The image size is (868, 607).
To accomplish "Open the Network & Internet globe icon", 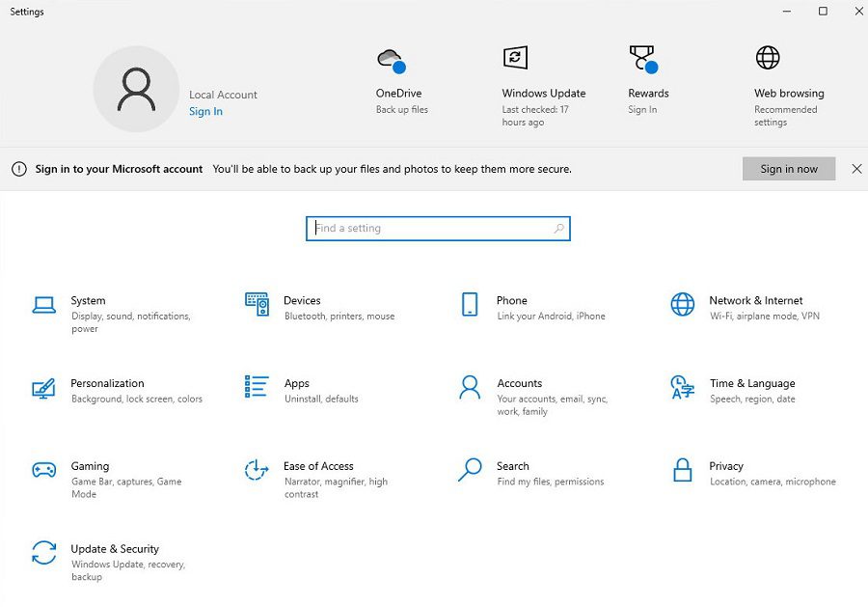I will click(x=683, y=304).
